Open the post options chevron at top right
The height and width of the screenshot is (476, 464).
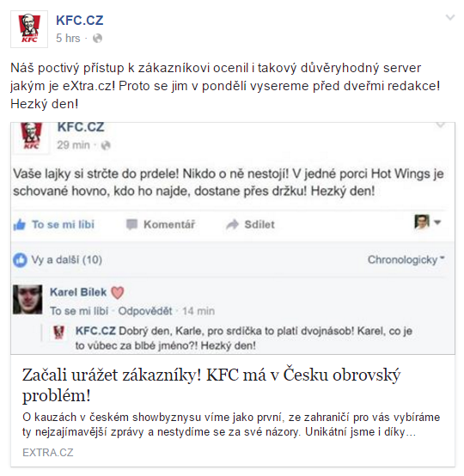point(450,17)
